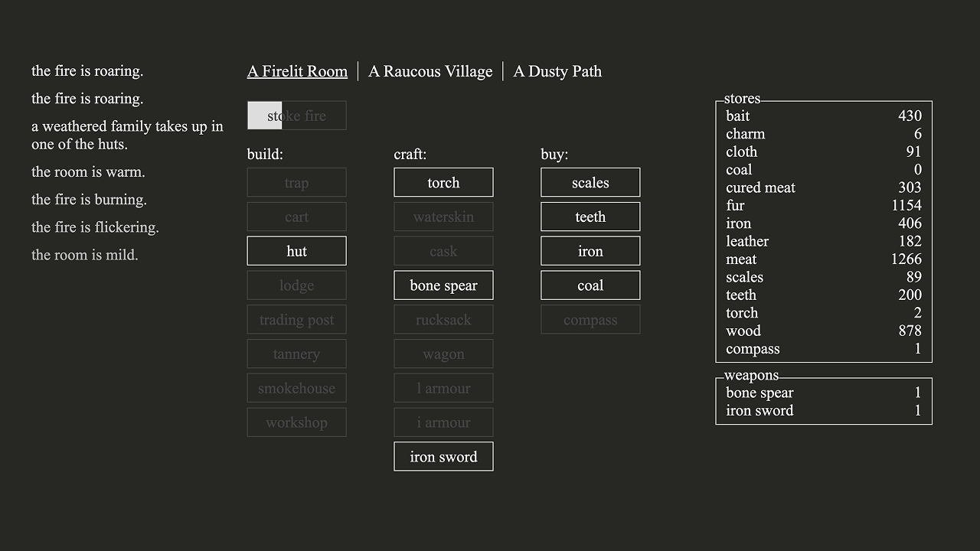Viewport: 980px width, 551px height.
Task: Craft an iron sword
Action: (443, 457)
